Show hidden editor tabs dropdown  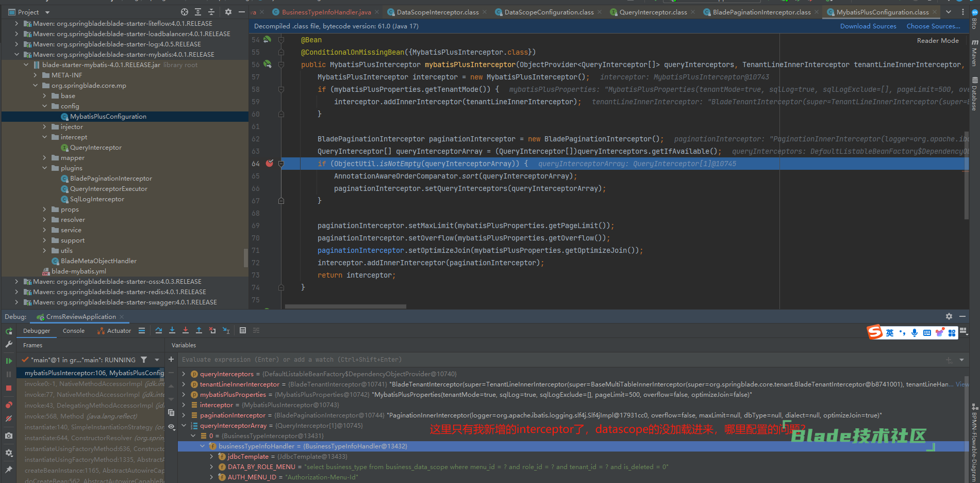point(949,12)
